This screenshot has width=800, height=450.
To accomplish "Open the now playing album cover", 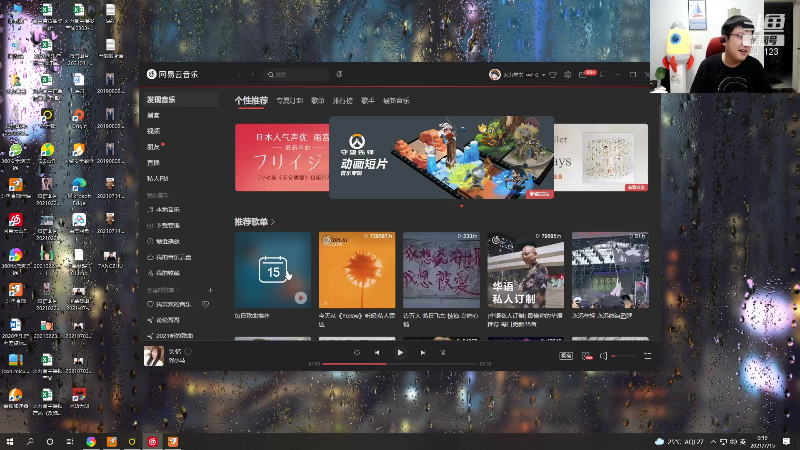I will pyautogui.click(x=154, y=356).
